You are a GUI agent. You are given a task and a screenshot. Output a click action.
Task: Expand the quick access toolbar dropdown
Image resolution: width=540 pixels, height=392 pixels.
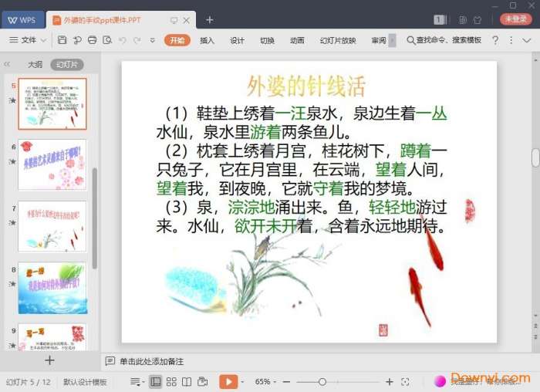[152, 41]
